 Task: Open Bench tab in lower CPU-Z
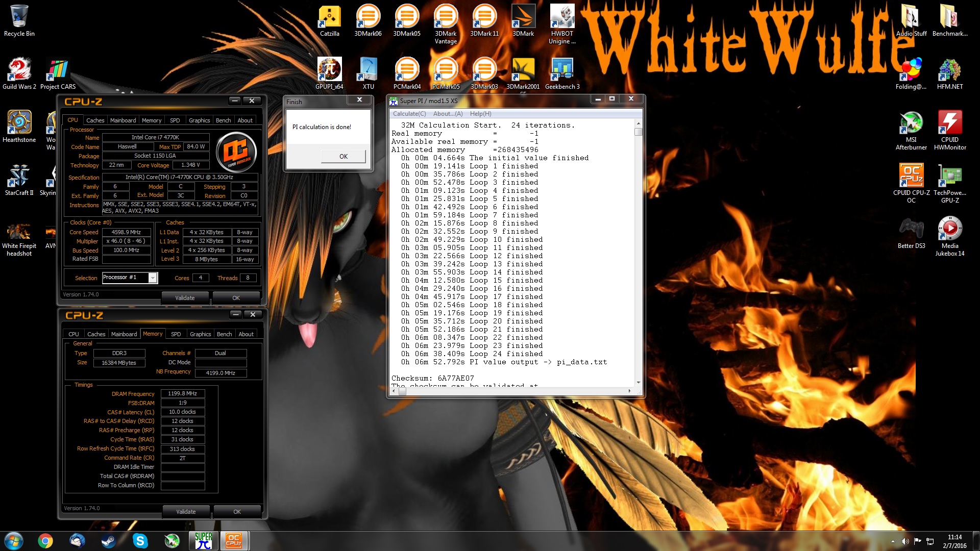point(224,334)
